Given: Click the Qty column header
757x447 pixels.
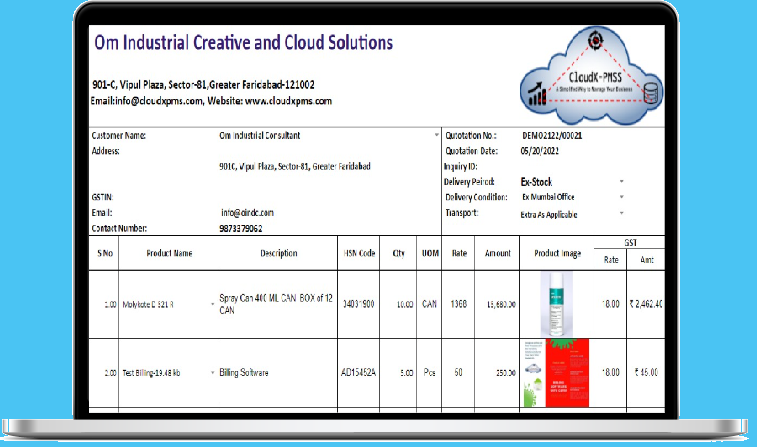Looking at the screenshot, I should pos(398,253).
